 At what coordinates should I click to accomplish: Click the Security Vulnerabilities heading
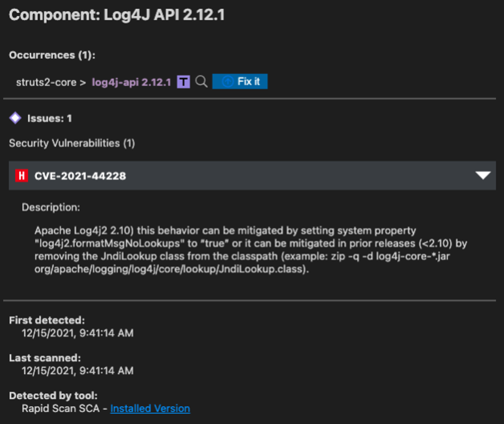tap(72, 143)
